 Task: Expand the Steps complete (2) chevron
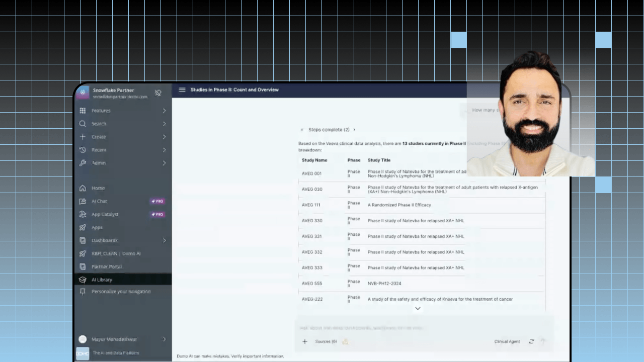(354, 130)
